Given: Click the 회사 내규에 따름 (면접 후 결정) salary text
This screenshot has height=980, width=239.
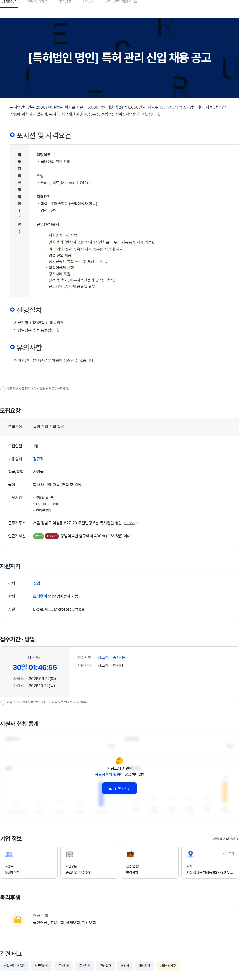Looking at the screenshot, I should tap(58, 485).
